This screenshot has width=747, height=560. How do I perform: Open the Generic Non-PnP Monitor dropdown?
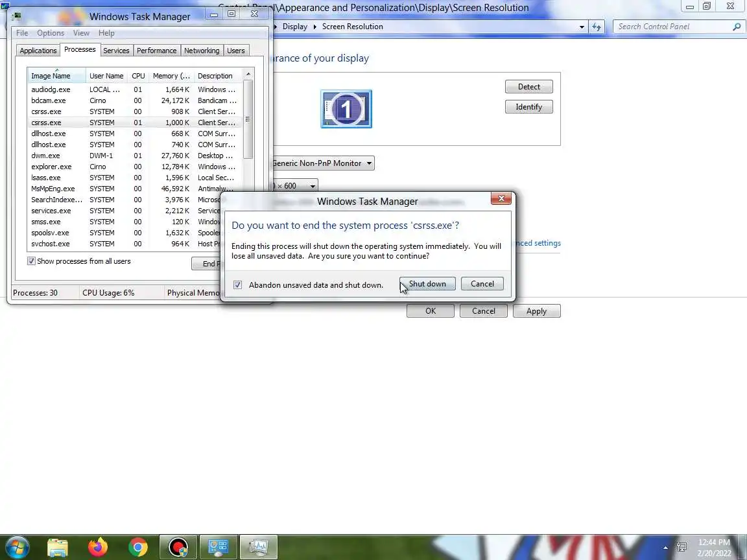pyautogui.click(x=323, y=163)
